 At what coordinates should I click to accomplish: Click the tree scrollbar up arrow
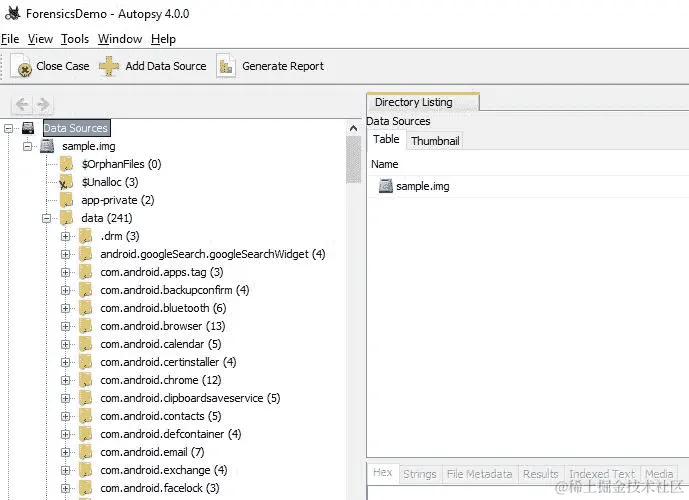click(353, 128)
